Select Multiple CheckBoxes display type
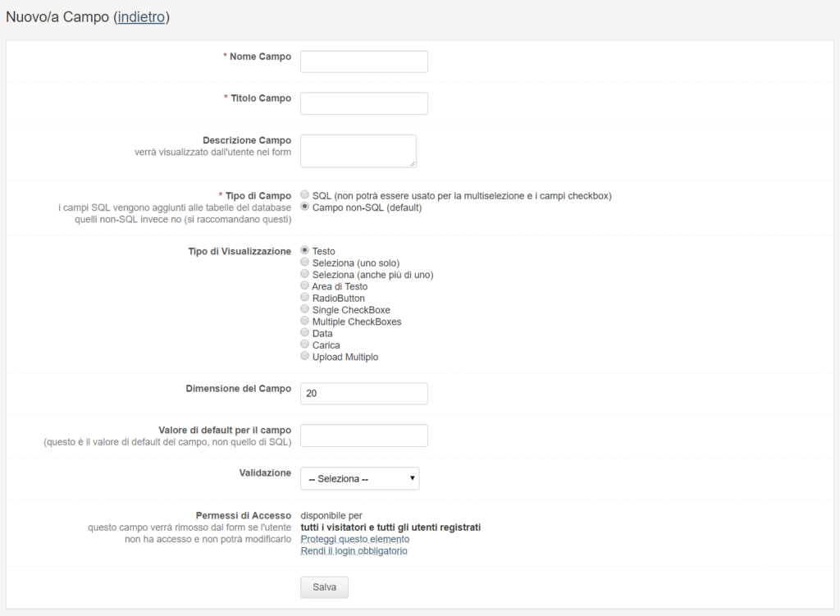Image resolution: width=840 pixels, height=616 pixels. 305,322
